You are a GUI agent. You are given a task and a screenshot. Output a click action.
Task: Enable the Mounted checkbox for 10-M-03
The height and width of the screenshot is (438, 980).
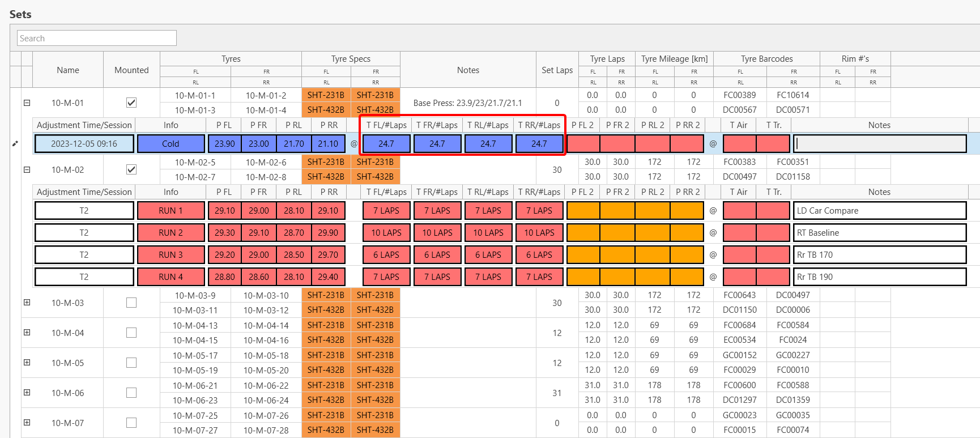[131, 303]
